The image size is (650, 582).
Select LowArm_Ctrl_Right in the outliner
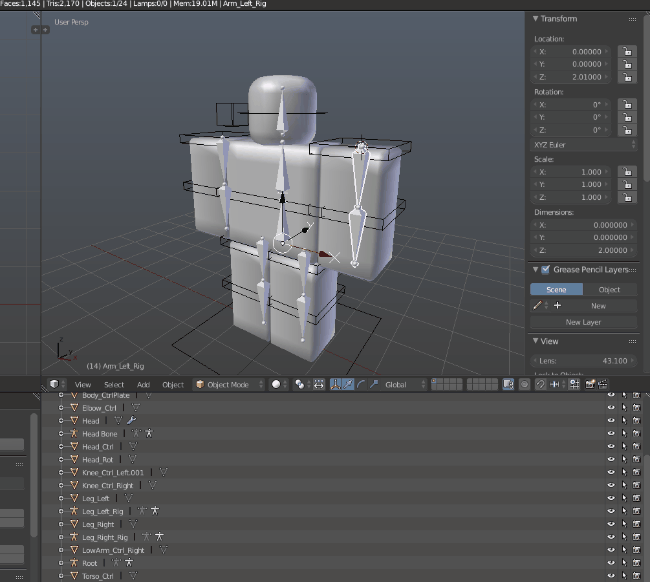pyautogui.click(x=113, y=550)
